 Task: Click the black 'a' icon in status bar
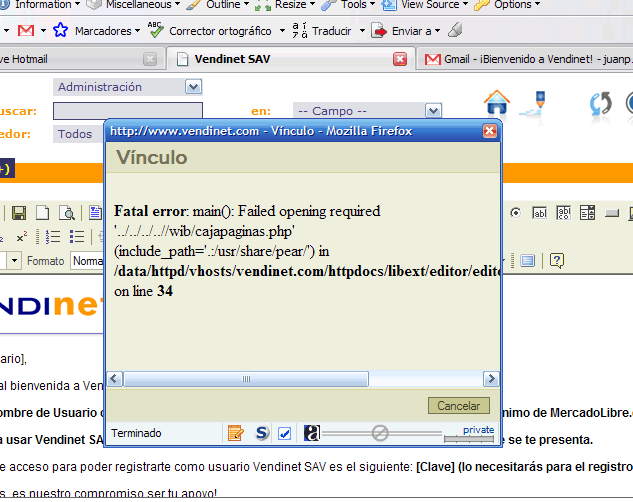click(312, 433)
